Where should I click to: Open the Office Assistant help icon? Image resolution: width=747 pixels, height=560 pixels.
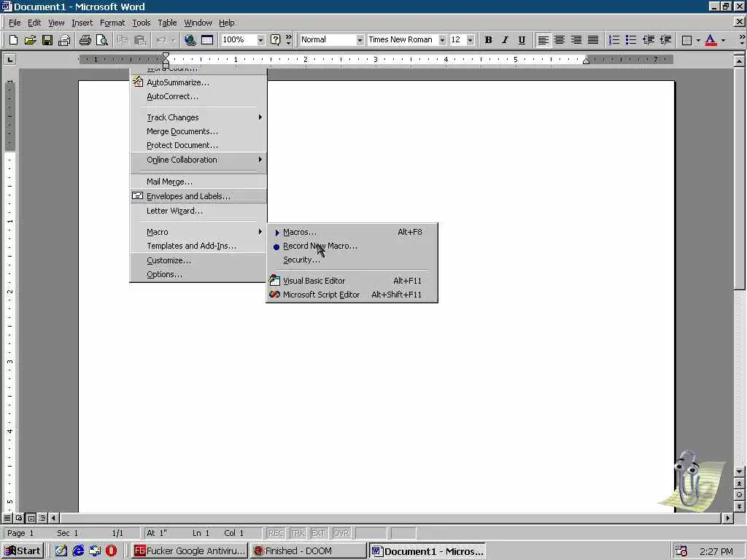tap(275, 40)
